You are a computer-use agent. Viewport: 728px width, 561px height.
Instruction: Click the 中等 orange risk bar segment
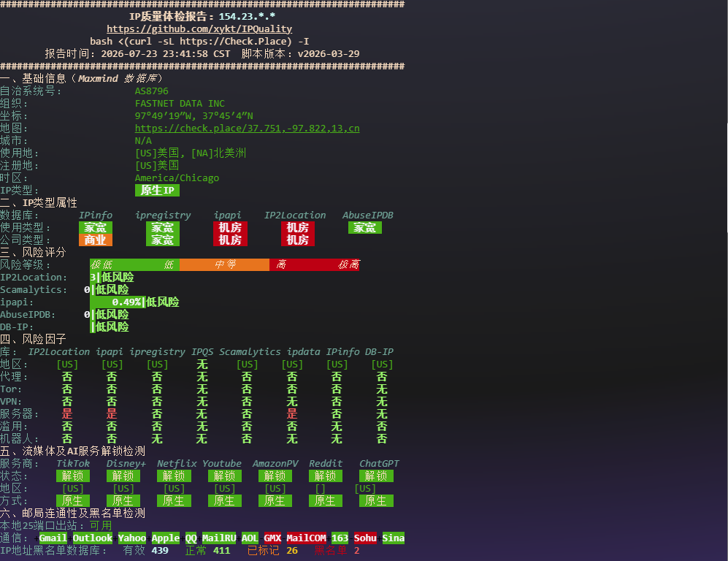[225, 264]
